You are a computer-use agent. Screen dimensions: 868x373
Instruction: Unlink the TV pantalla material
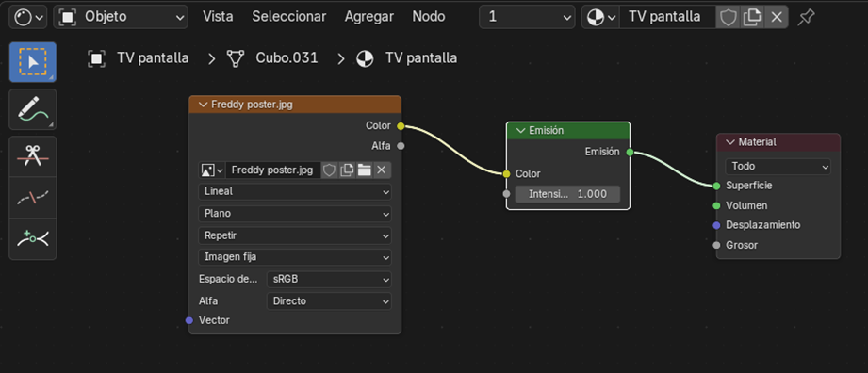(x=777, y=18)
